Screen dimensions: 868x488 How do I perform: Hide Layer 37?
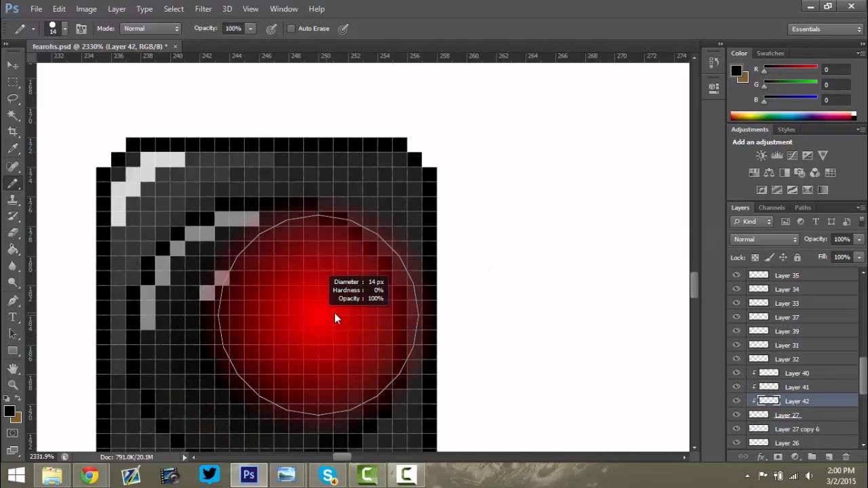736,317
